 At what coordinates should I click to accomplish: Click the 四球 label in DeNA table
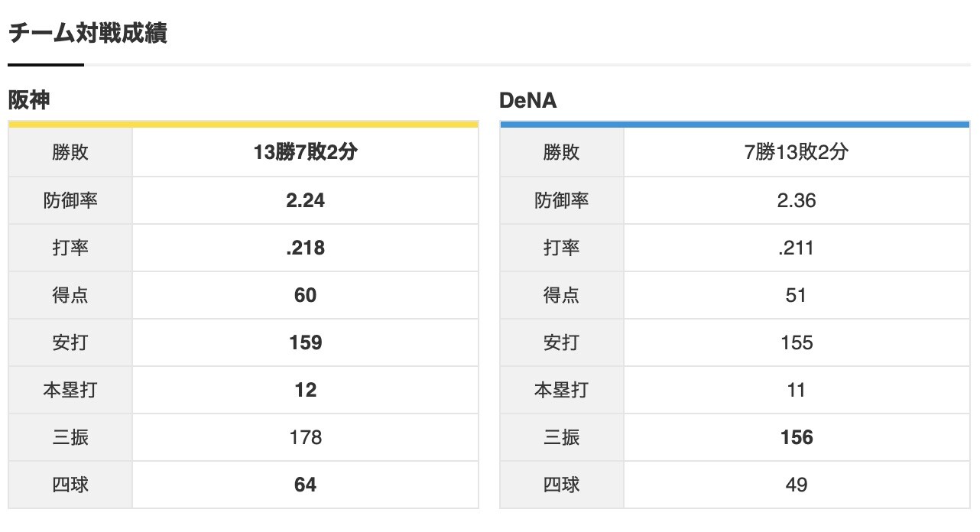click(561, 485)
